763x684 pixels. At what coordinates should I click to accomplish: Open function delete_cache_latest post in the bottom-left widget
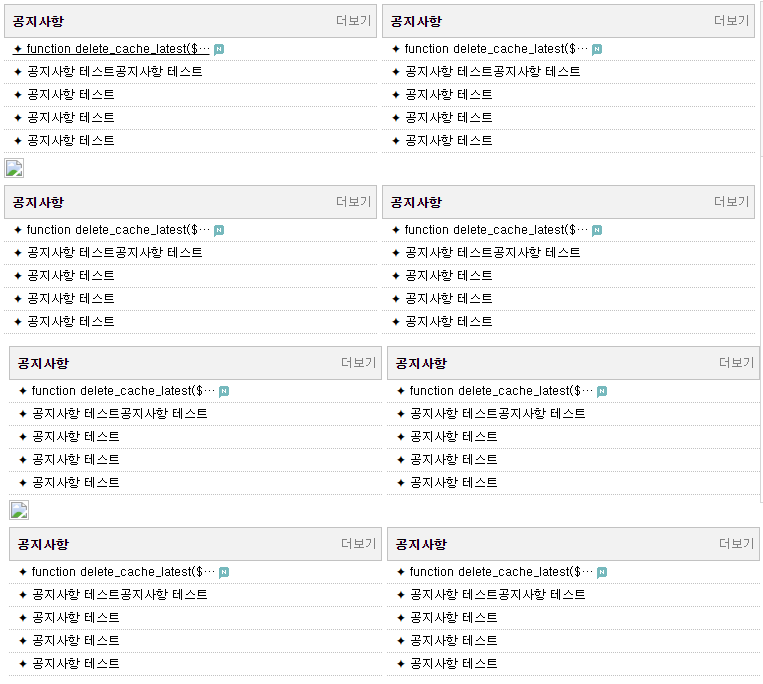coord(123,572)
